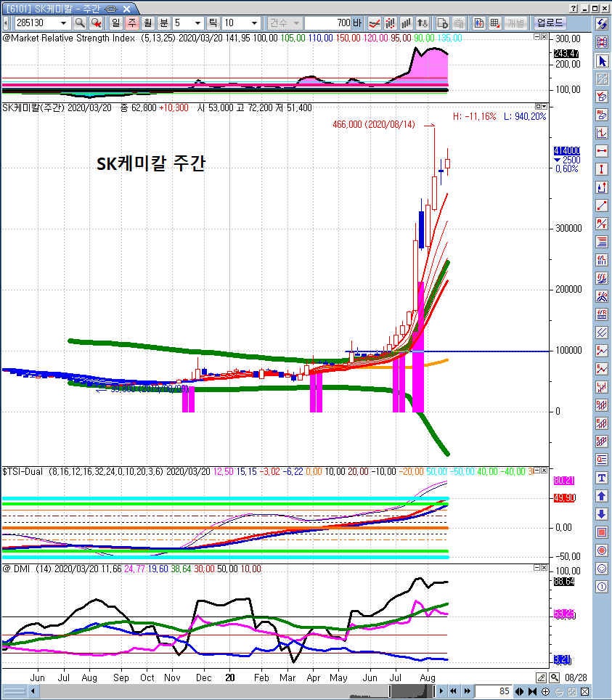This screenshot has width=612, height=700.
Task: Select minute chart period 분
Action: point(164,23)
